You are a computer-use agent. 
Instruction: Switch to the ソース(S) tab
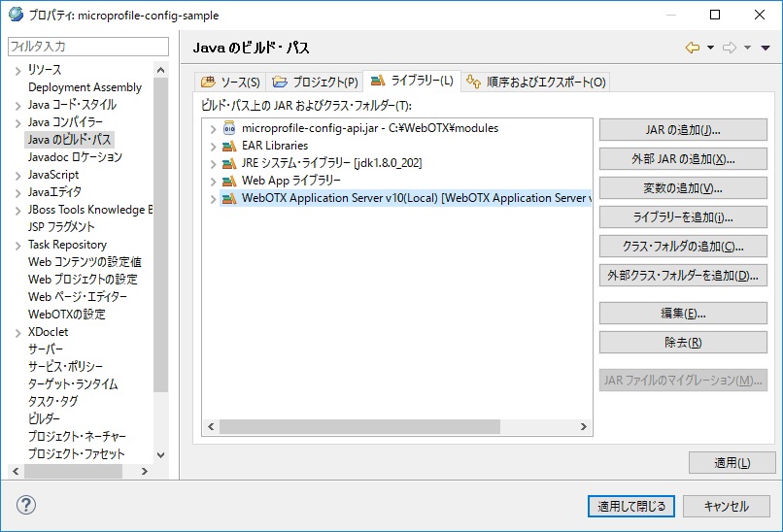230,82
